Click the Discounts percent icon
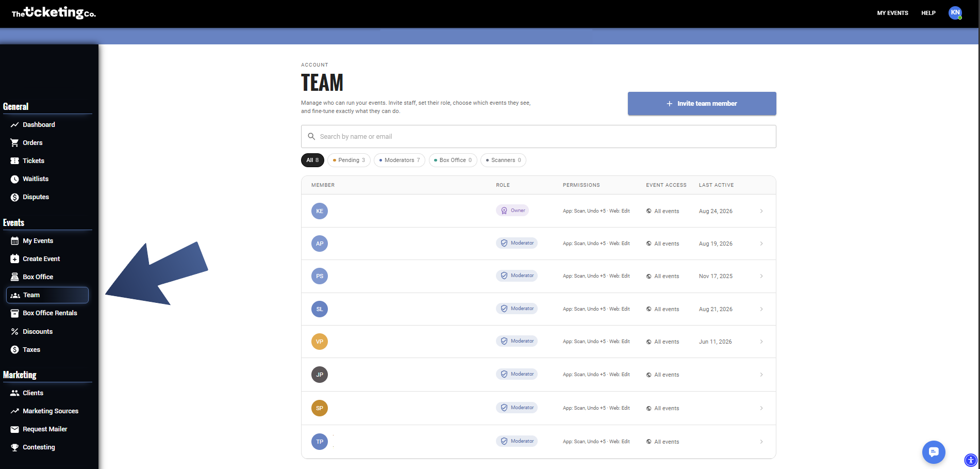 click(14, 332)
